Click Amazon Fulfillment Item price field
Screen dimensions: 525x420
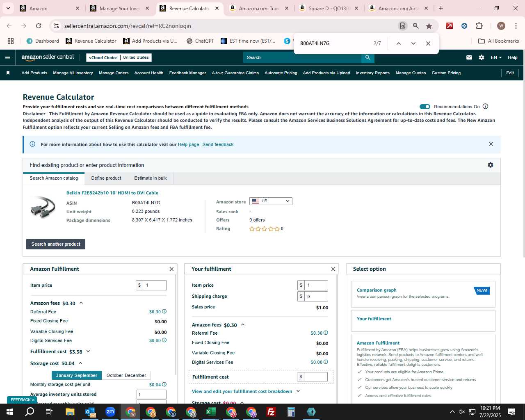tap(155, 285)
